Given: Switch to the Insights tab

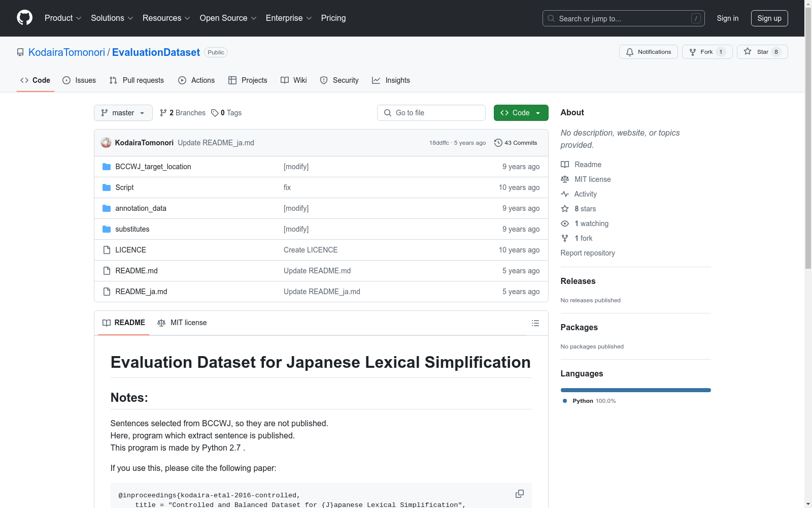Looking at the screenshot, I should (x=391, y=80).
